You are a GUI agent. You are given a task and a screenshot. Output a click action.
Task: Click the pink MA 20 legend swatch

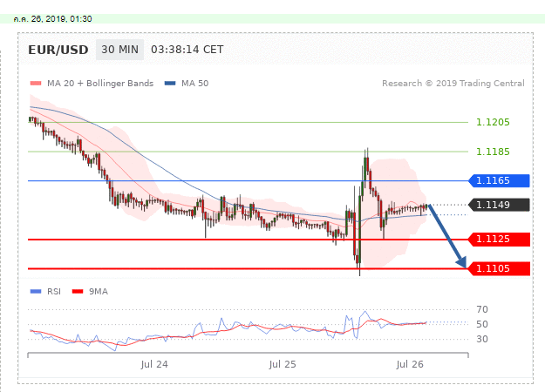[x=36, y=84]
